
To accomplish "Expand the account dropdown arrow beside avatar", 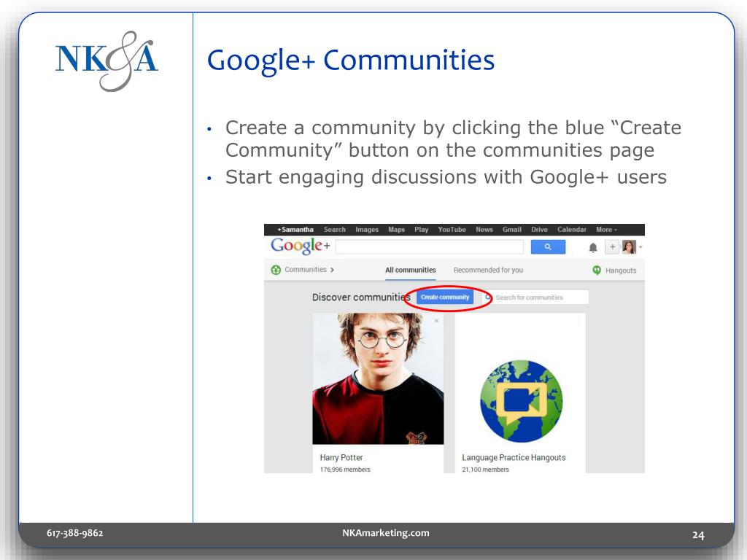I will [x=640, y=247].
